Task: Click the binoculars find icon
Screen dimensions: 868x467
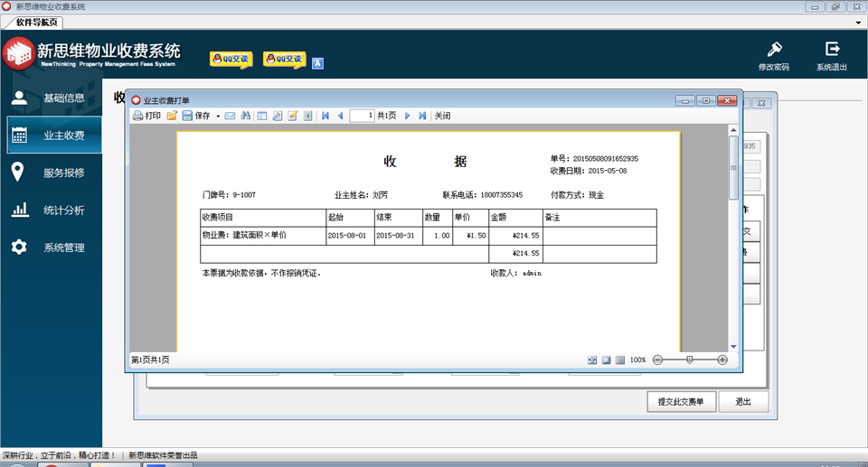Action: (246, 116)
